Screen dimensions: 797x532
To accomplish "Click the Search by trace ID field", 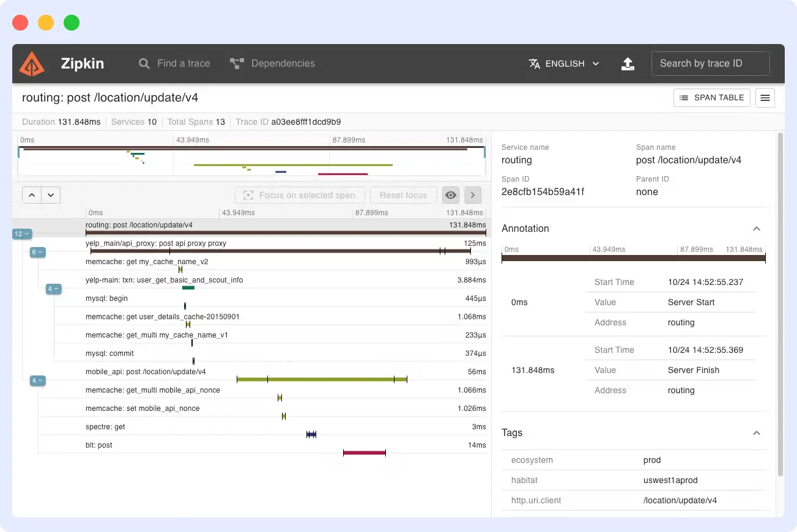I will 710,64.
